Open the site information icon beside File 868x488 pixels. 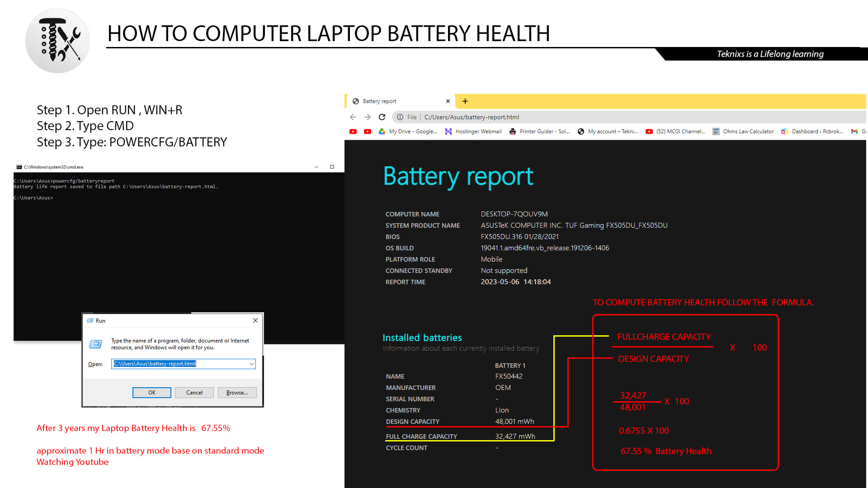[400, 117]
